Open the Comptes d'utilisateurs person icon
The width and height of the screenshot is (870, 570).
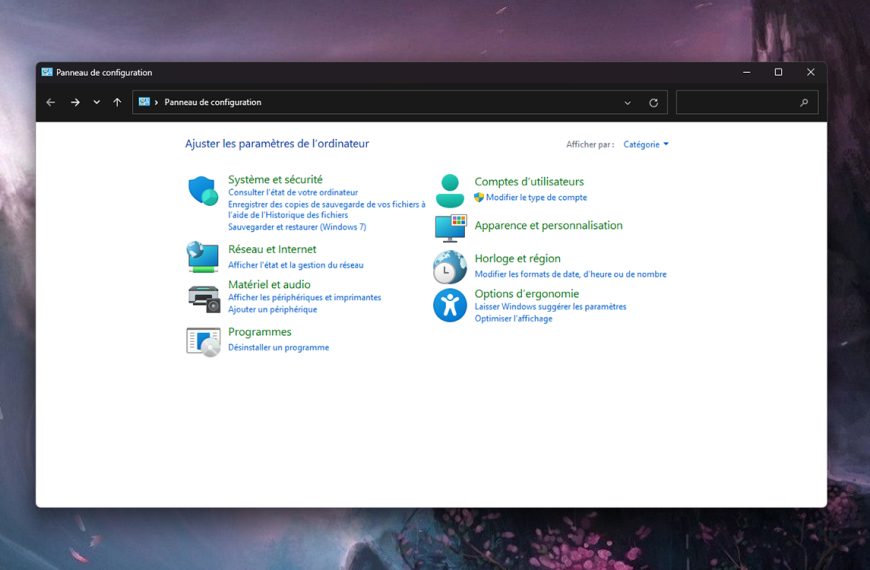click(450, 190)
